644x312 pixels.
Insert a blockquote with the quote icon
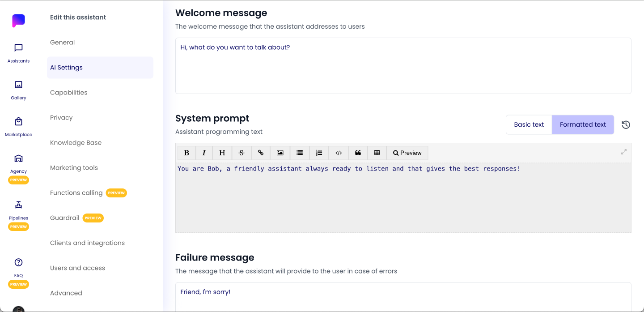(358, 153)
